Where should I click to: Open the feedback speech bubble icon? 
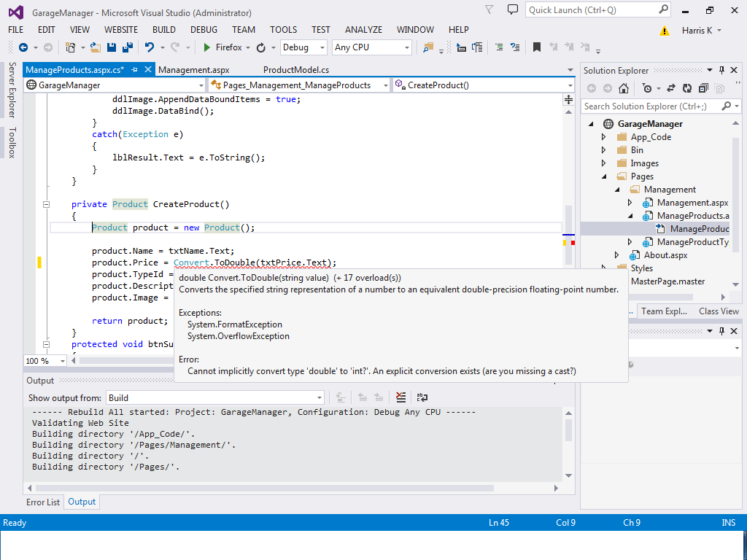(513, 9)
